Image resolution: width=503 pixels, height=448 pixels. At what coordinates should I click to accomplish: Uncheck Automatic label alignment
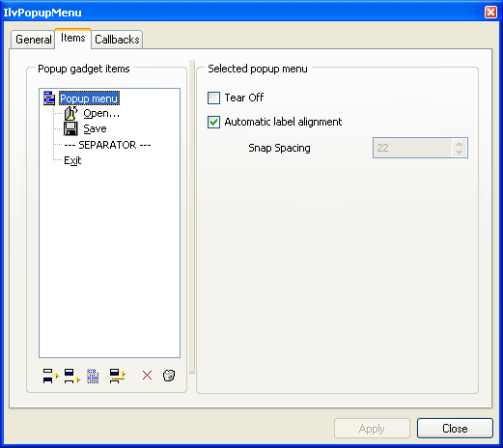213,122
